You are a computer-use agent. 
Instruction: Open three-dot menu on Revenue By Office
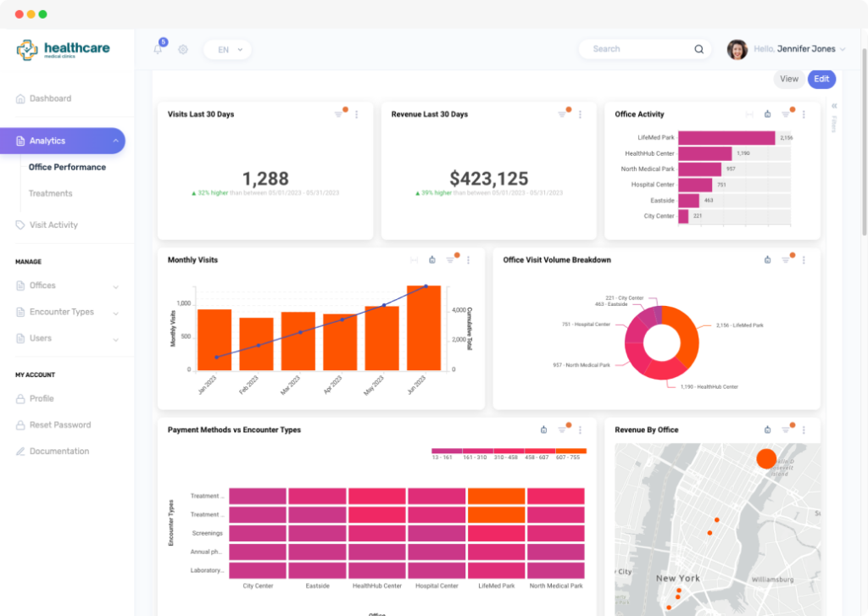tap(804, 430)
